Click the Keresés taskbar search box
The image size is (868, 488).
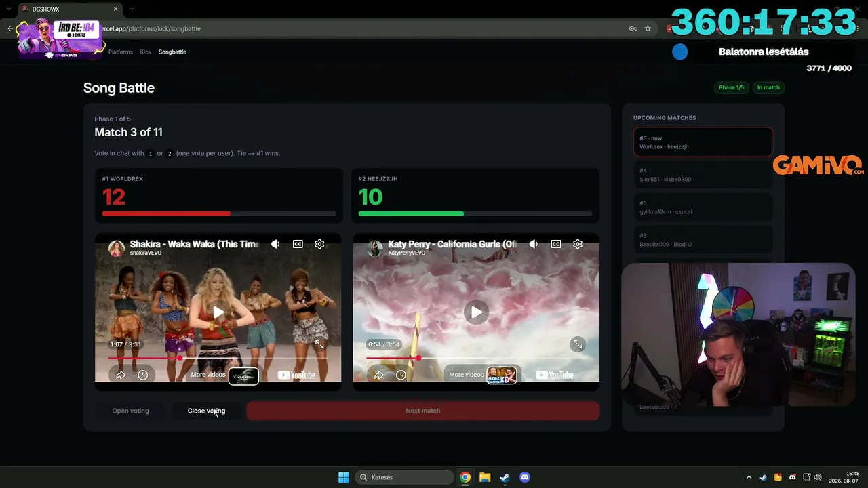pyautogui.click(x=405, y=477)
